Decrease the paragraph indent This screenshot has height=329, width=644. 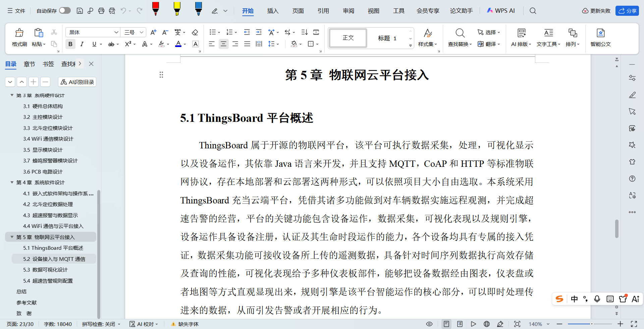(x=247, y=32)
